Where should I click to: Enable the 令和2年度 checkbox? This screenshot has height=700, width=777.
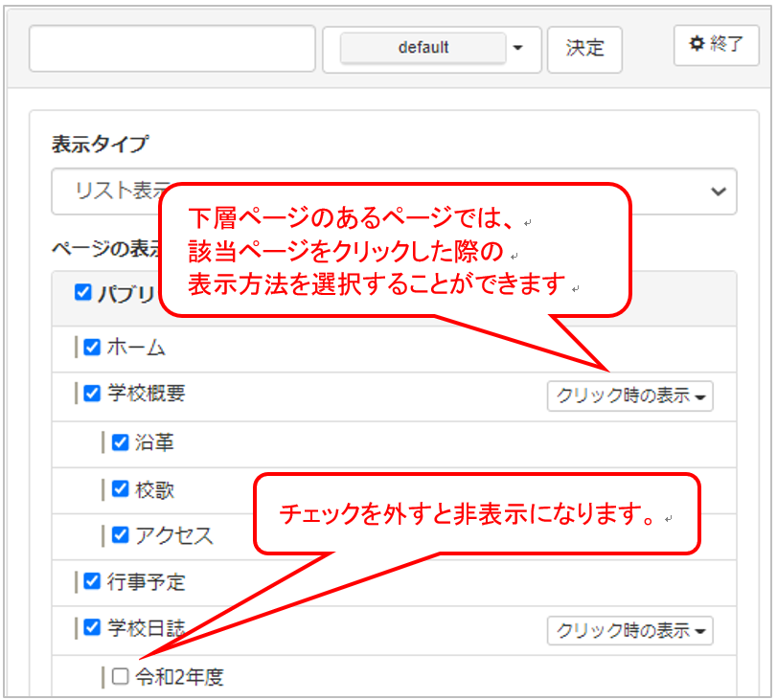pyautogui.click(x=120, y=676)
